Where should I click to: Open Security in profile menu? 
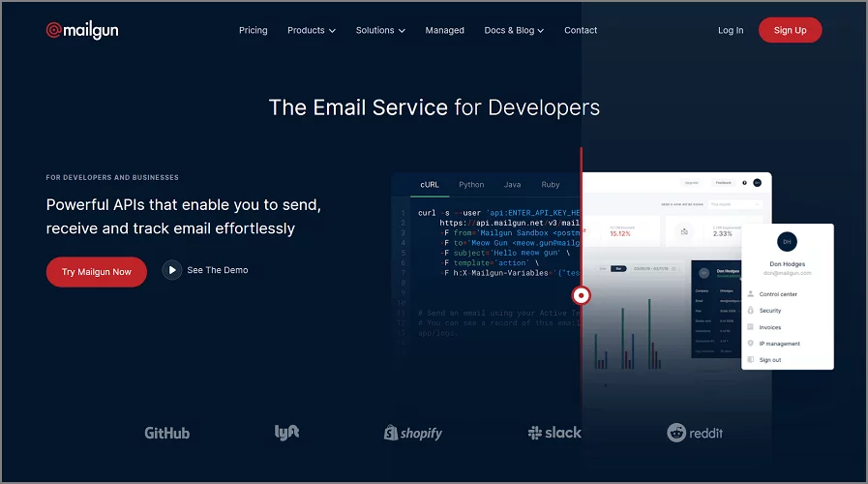coord(770,311)
